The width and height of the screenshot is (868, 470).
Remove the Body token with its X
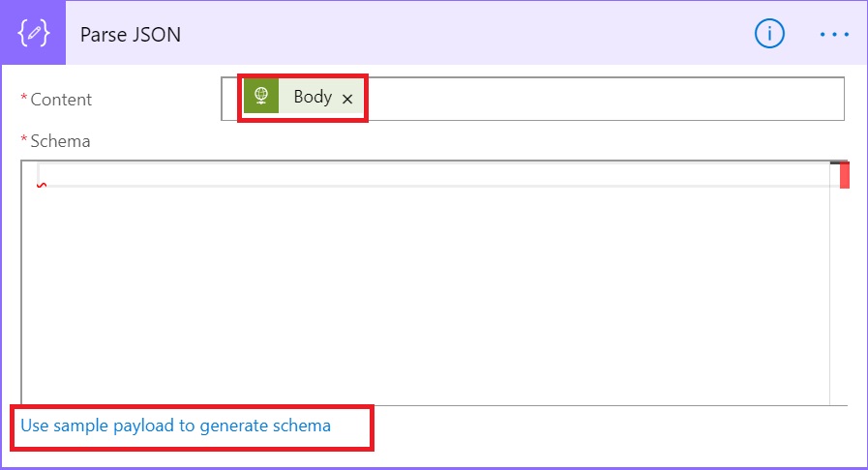point(347,99)
